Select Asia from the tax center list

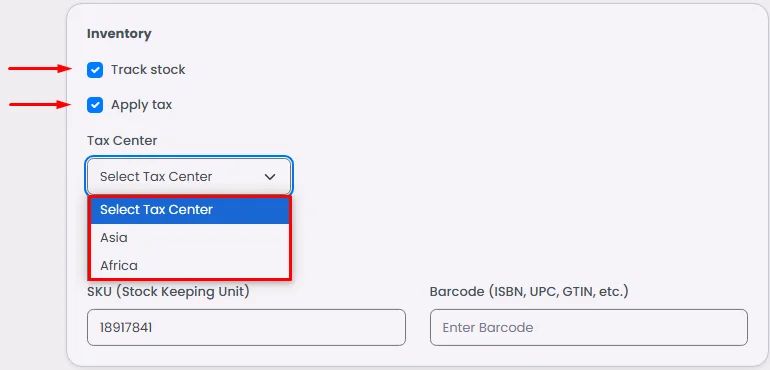(x=190, y=238)
